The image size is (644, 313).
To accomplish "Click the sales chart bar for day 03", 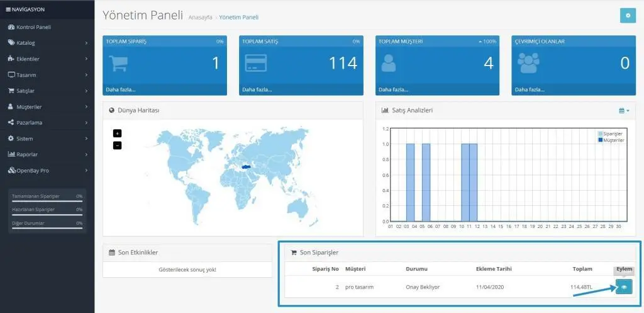I will coord(410,182).
